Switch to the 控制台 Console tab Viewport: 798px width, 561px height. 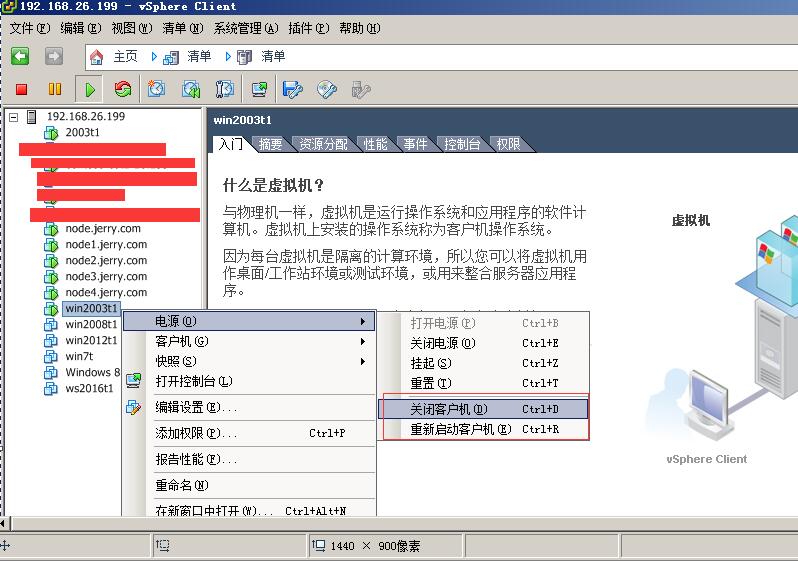tap(462, 145)
